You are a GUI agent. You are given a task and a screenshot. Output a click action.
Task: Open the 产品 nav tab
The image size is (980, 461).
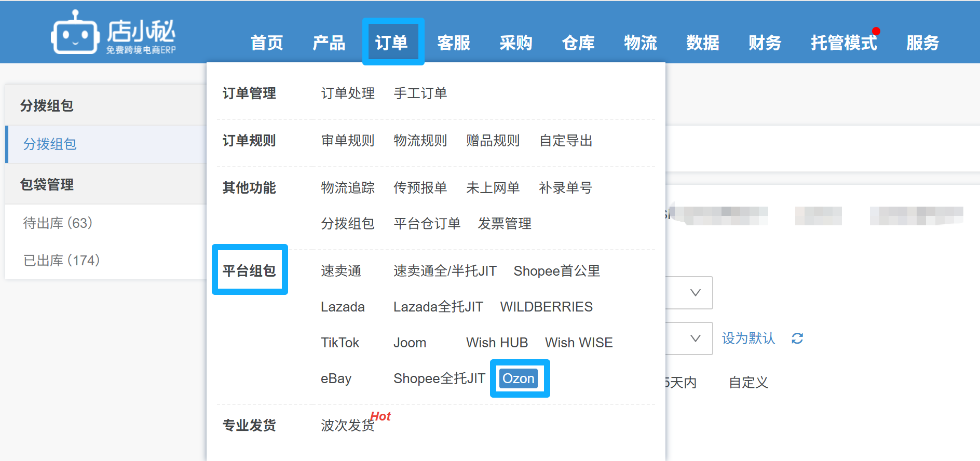point(329,43)
